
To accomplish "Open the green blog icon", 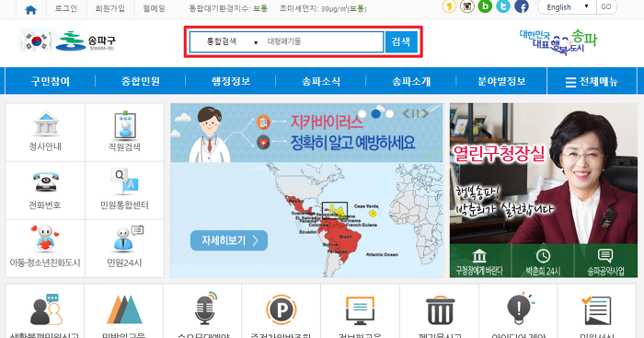I will tap(485, 6).
